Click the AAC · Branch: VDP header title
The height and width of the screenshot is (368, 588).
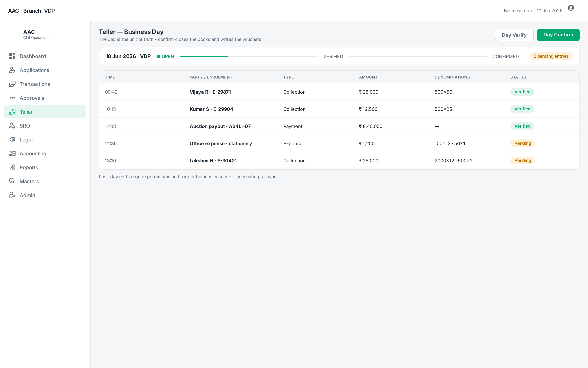click(x=32, y=11)
